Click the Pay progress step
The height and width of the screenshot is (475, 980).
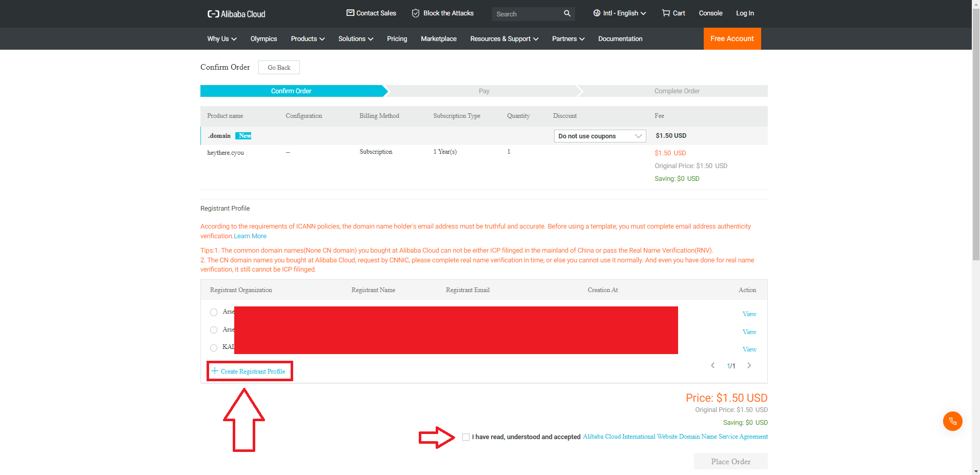click(484, 91)
